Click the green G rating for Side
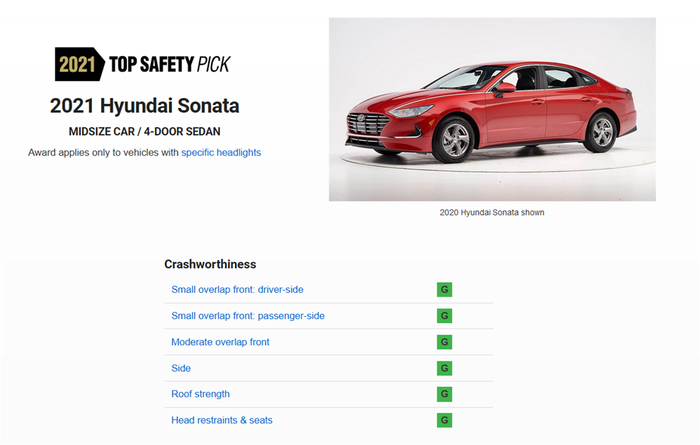This screenshot has height=445, width=700. [x=444, y=368]
